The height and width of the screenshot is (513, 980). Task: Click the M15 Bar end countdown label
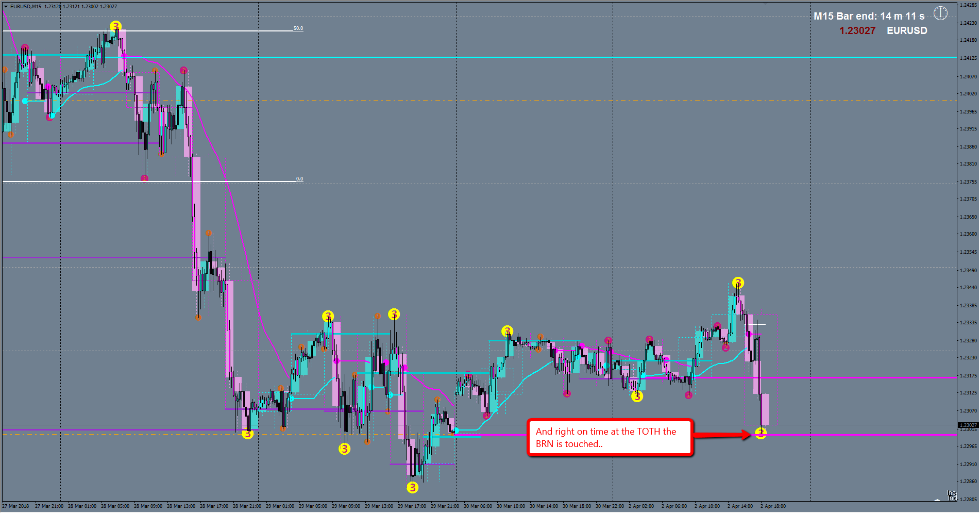click(869, 16)
